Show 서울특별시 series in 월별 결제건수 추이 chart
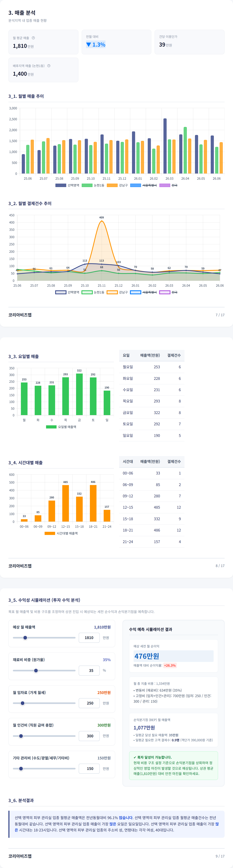This screenshot has width=233, height=868. (144, 292)
